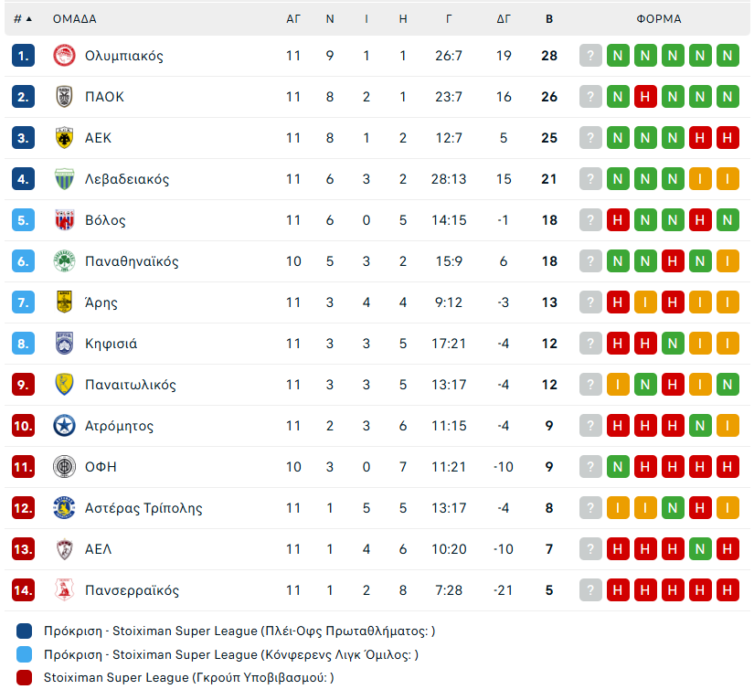Click the Πανσερραϊκός team crest
Screen dimensions: 754x700
click(x=64, y=590)
